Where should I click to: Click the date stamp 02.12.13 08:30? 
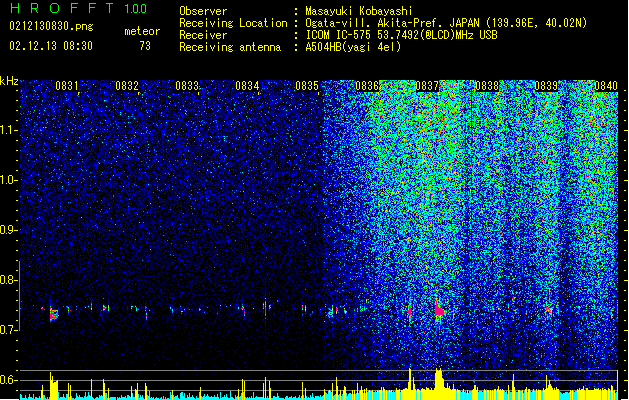pos(51,46)
